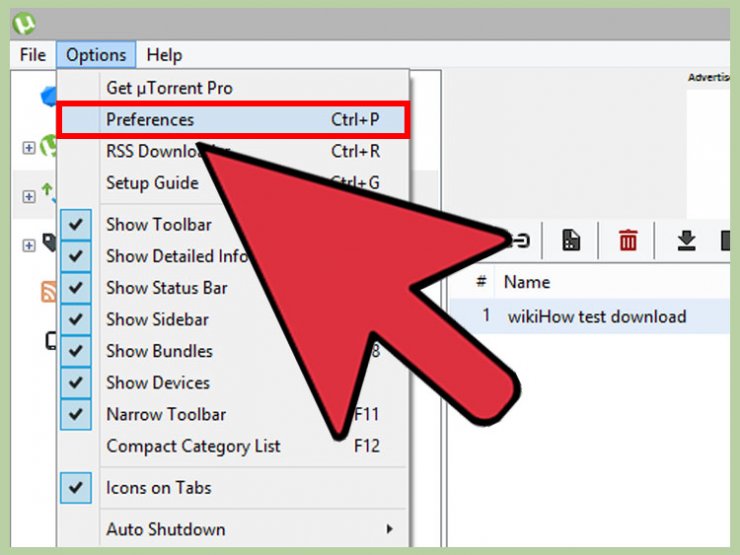Close the open Options menu tab
740x555 pixels.
(96, 55)
